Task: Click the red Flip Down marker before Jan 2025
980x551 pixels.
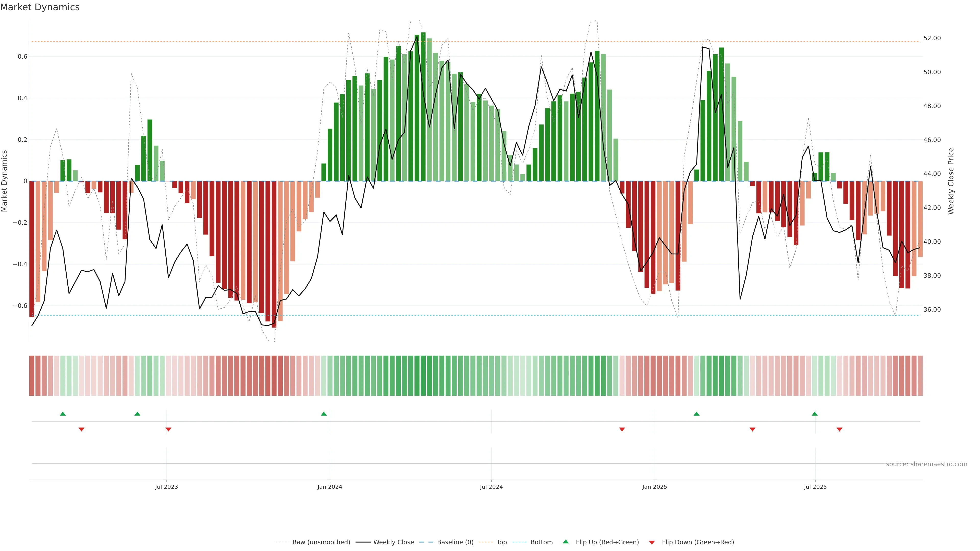Action: [x=622, y=429]
